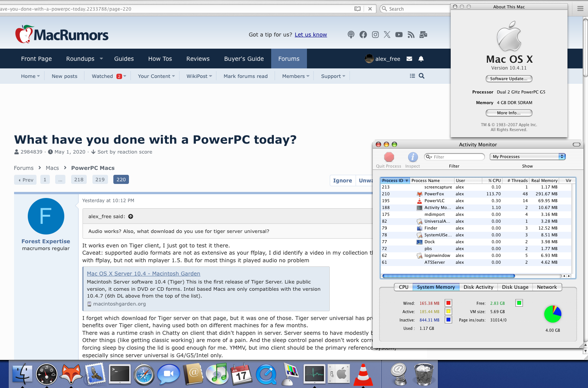
Task: Click the quote jump arrow after 'alex_free said:'
Action: [x=131, y=217]
